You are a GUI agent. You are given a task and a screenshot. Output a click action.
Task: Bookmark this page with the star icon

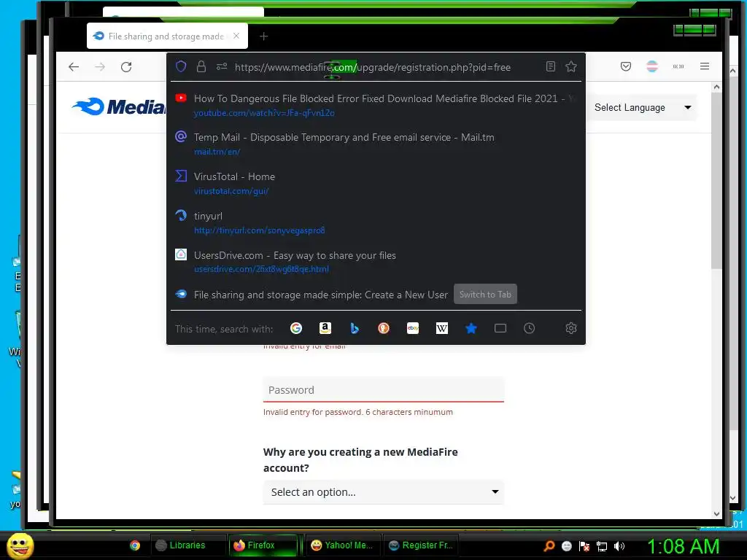(x=570, y=66)
